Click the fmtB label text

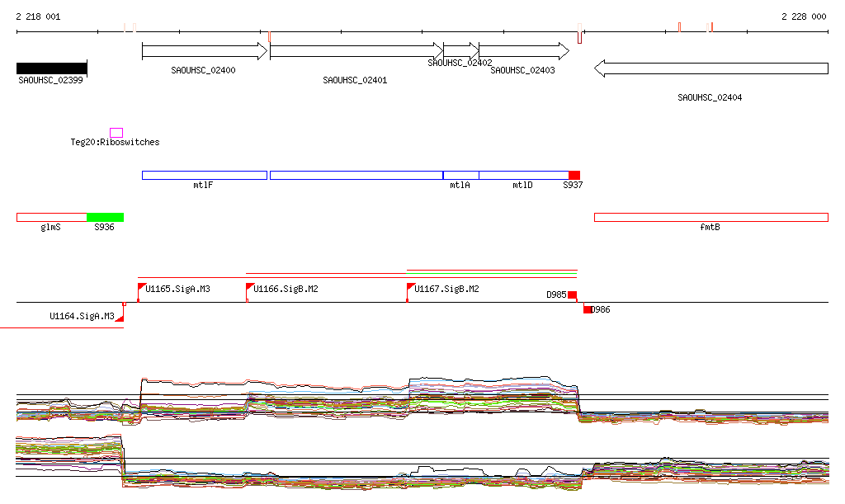pyautogui.click(x=710, y=227)
